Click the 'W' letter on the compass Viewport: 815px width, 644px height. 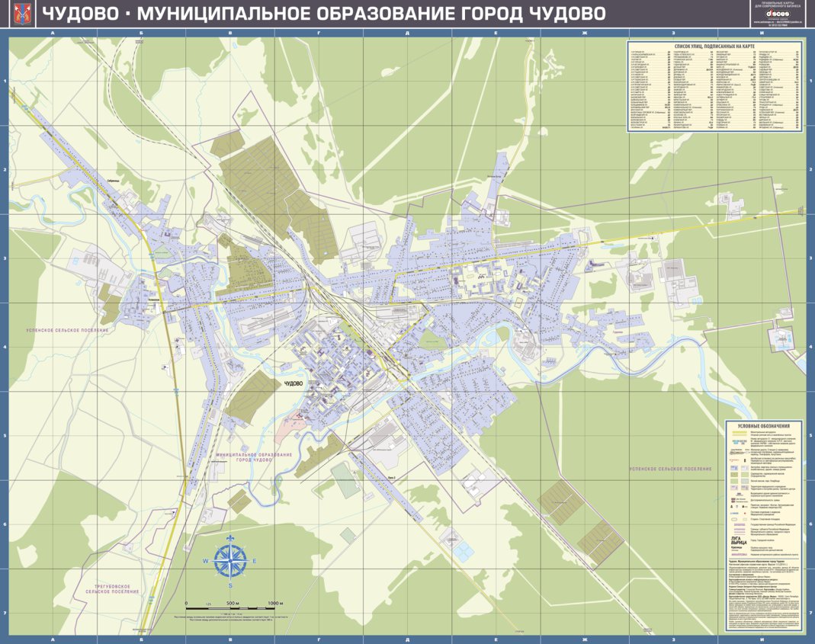[205, 561]
